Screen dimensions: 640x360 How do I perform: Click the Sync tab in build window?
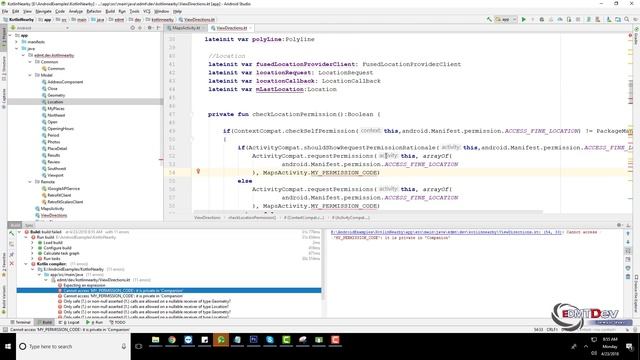coord(29,225)
